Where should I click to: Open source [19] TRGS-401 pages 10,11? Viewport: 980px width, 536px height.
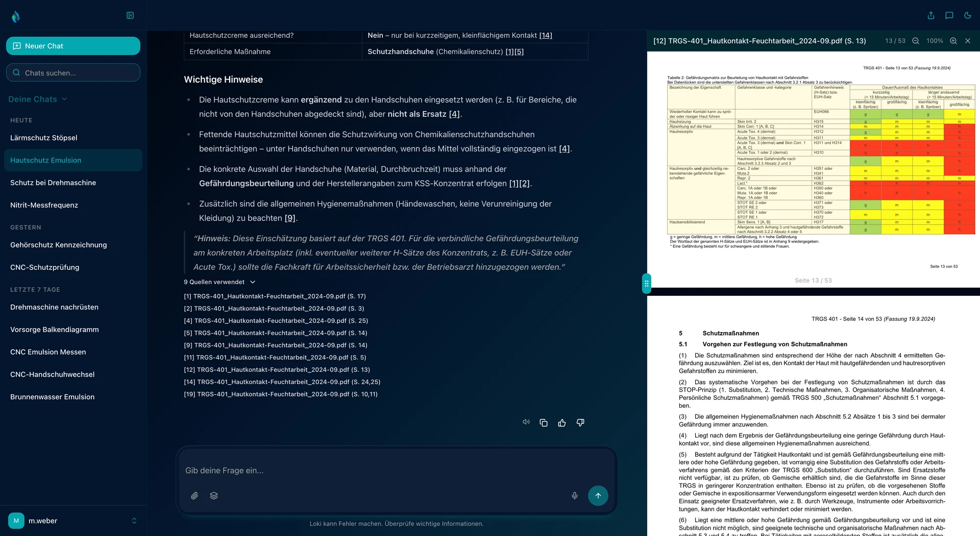281,394
